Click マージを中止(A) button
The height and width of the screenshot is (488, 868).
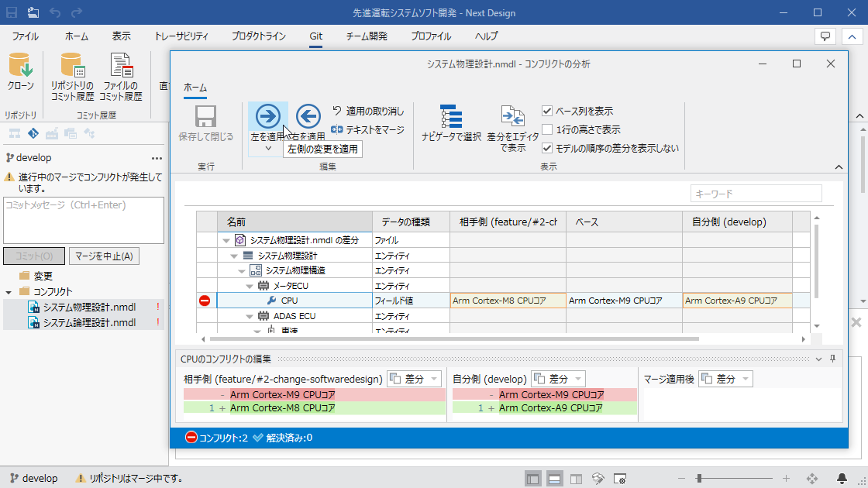(104, 256)
